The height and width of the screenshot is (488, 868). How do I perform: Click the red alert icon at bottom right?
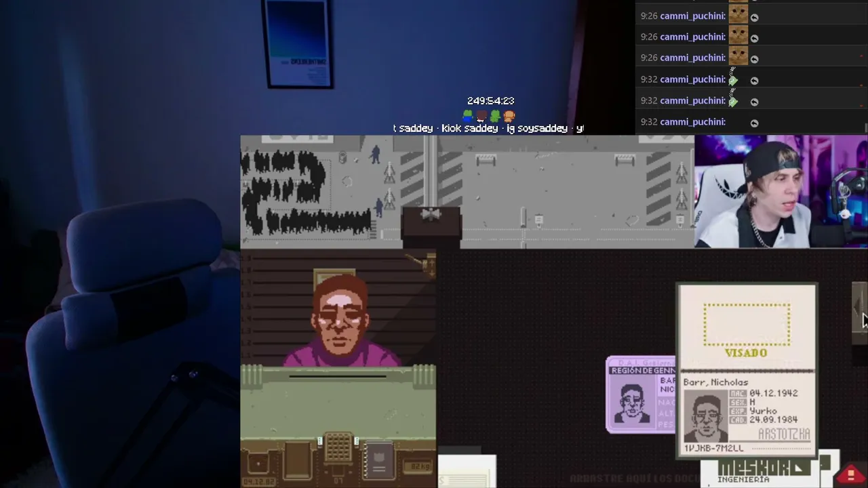pyautogui.click(x=851, y=474)
